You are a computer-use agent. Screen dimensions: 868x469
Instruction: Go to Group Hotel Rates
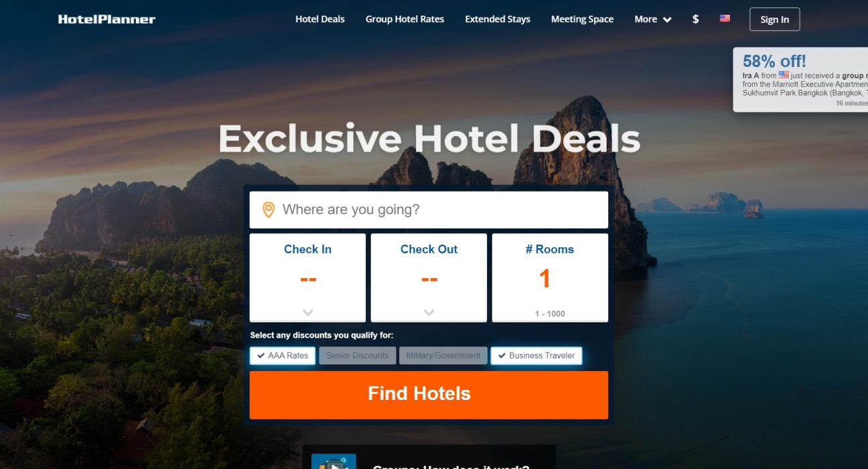(405, 19)
